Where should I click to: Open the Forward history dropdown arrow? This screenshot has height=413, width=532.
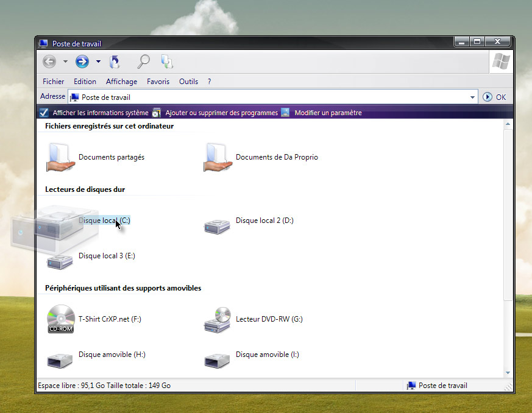click(x=98, y=62)
